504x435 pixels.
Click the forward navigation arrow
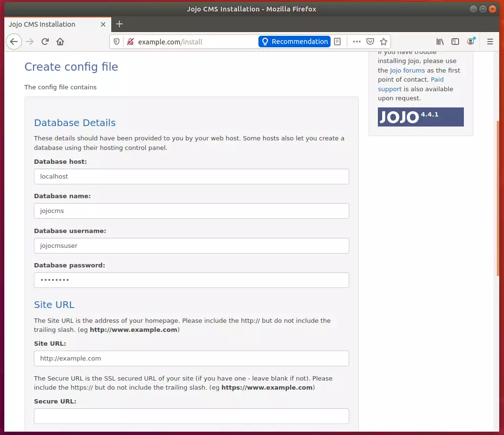[30, 42]
